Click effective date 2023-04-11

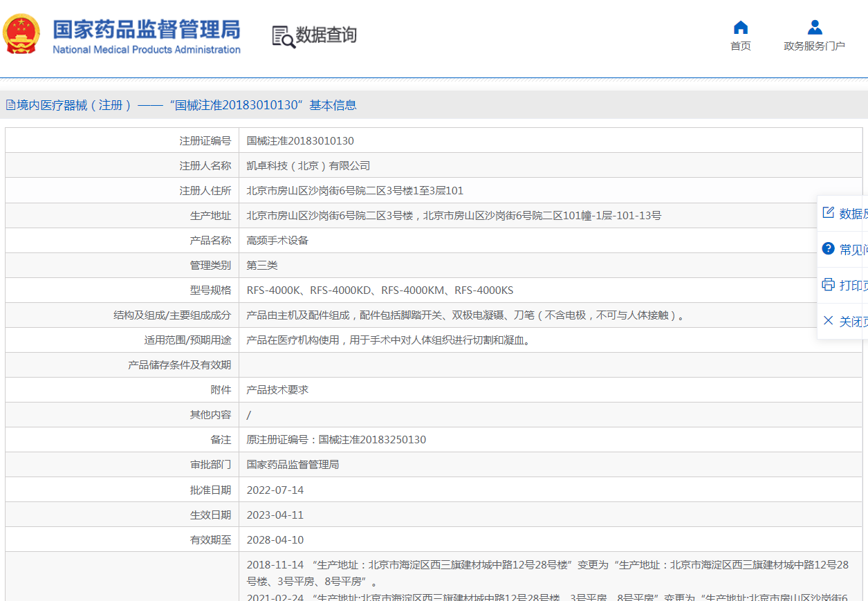(x=275, y=515)
